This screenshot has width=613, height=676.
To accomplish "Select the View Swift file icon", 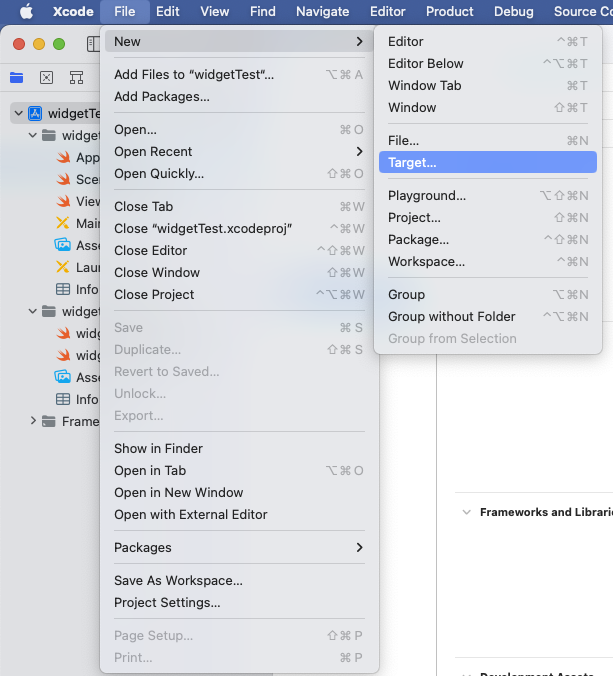I will [63, 201].
